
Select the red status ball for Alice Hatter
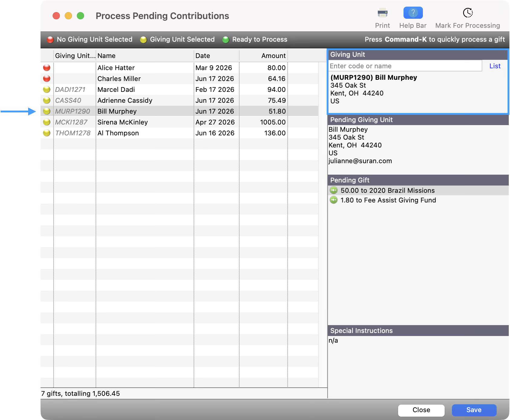click(47, 68)
